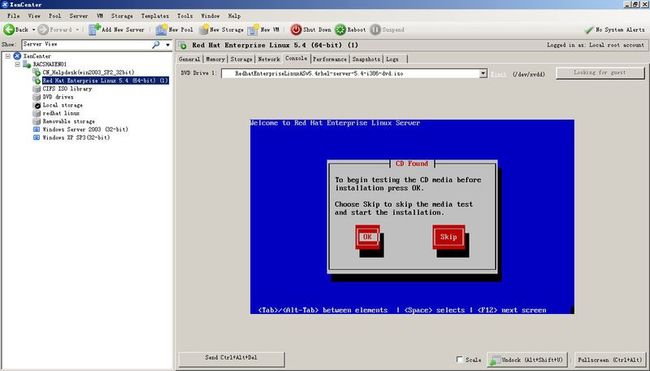Click the Undock button icon
The image size is (650, 371).
pyautogui.click(x=494, y=360)
